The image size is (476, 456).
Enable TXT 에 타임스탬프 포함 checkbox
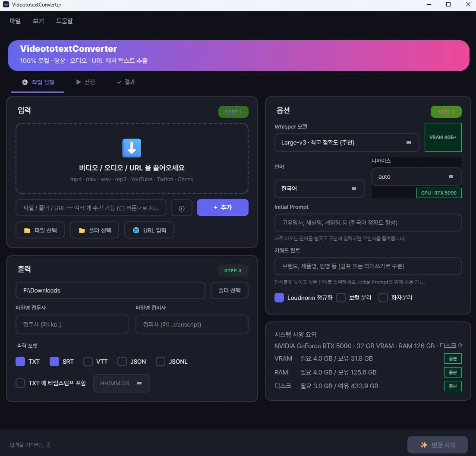[20, 383]
